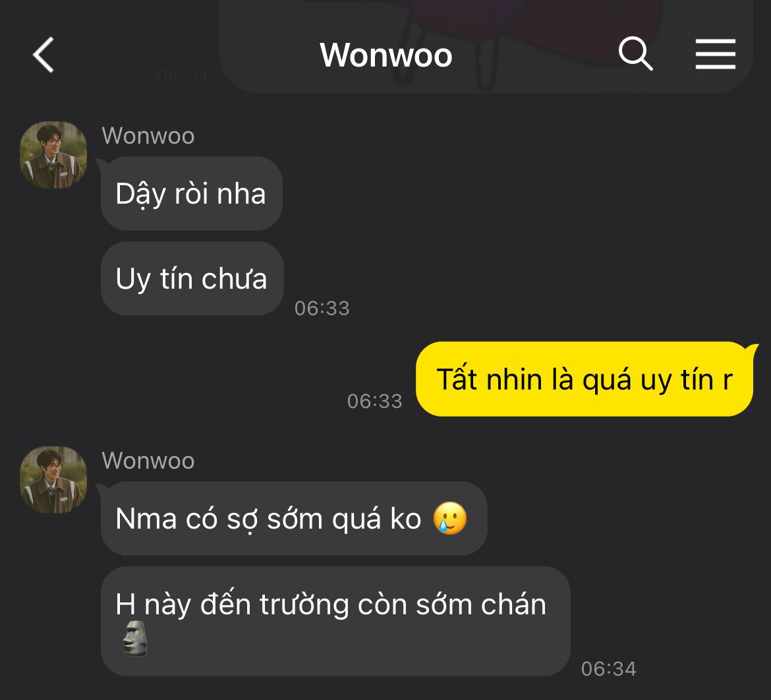Tap the sender name Wonwoo above 'Nma có sợ'
The width and height of the screenshot is (771, 700).
(148, 461)
